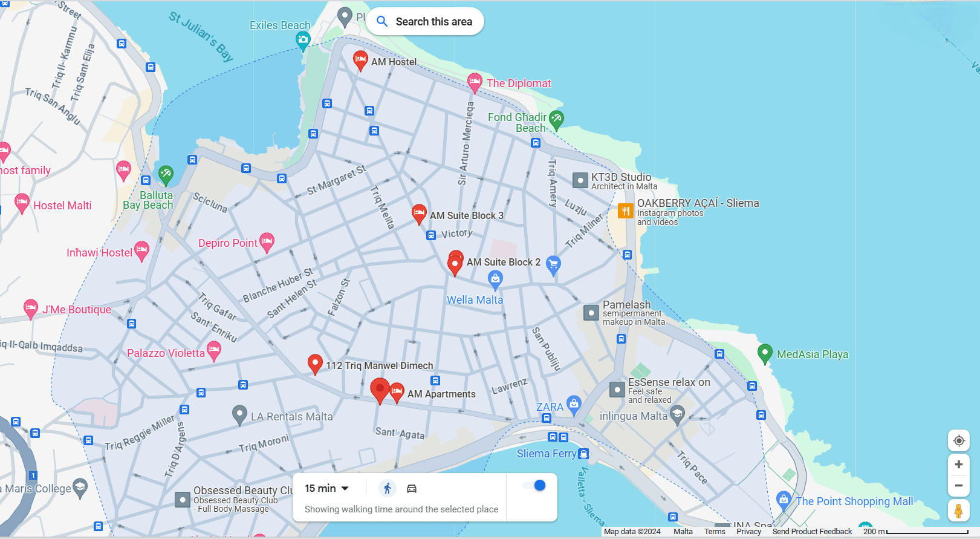The width and height of the screenshot is (980, 539).
Task: Expand the 15 min duration dropdown
Action: (x=327, y=488)
